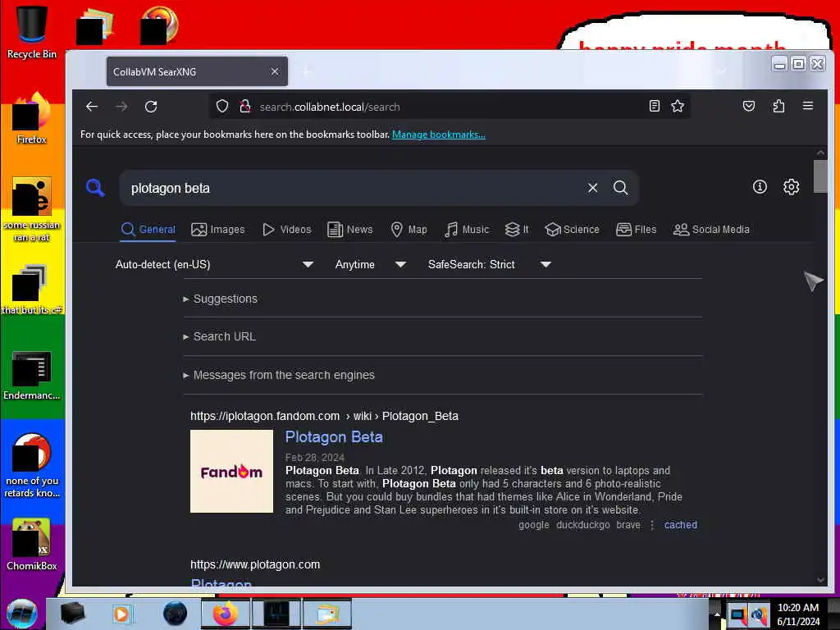Open the cached version link
The image size is (840, 630).
pyautogui.click(x=680, y=525)
